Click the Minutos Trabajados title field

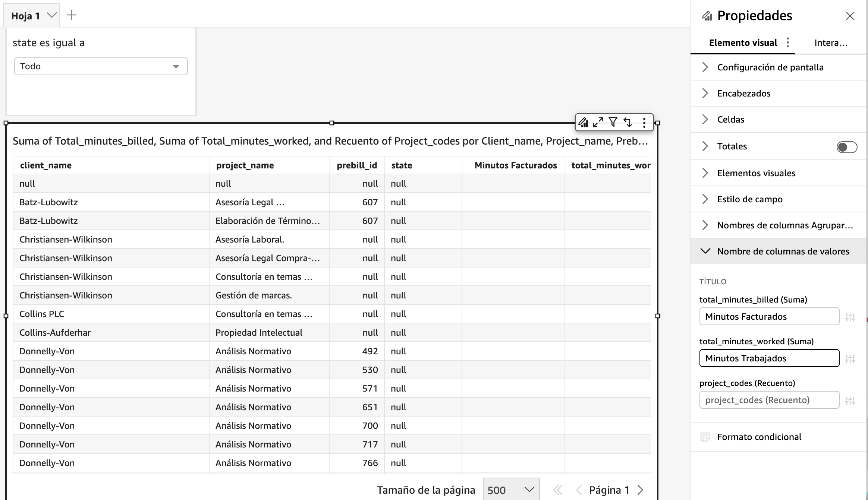click(769, 358)
